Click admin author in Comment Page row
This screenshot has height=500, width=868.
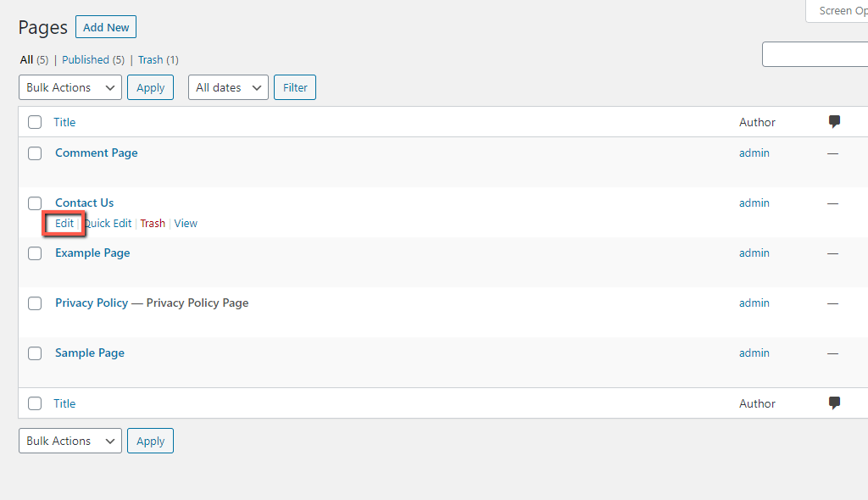click(x=754, y=153)
